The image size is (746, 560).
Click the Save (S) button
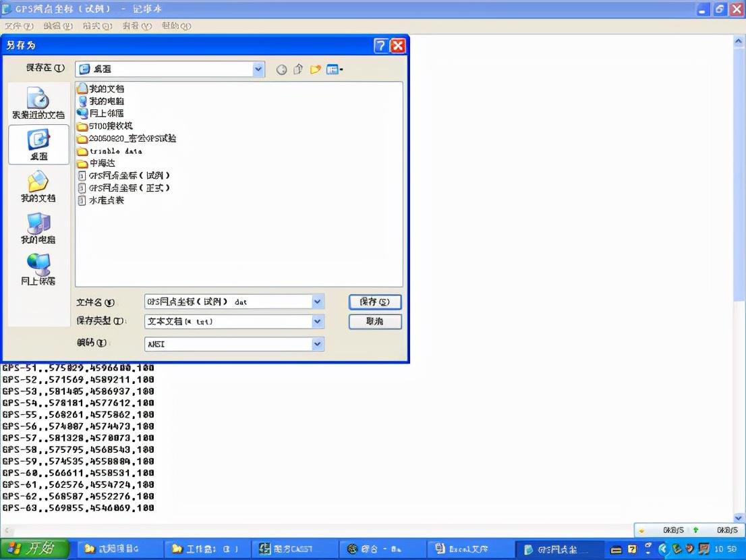pyautogui.click(x=375, y=302)
